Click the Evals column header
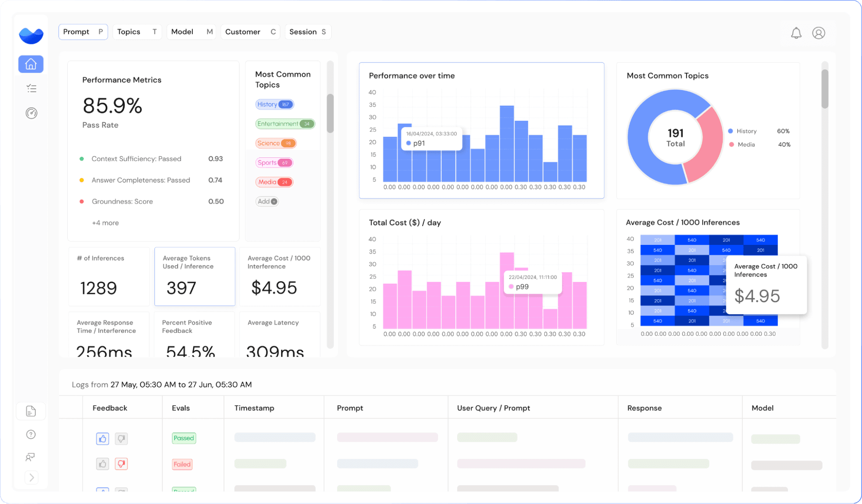The height and width of the screenshot is (504, 862). [x=181, y=408]
